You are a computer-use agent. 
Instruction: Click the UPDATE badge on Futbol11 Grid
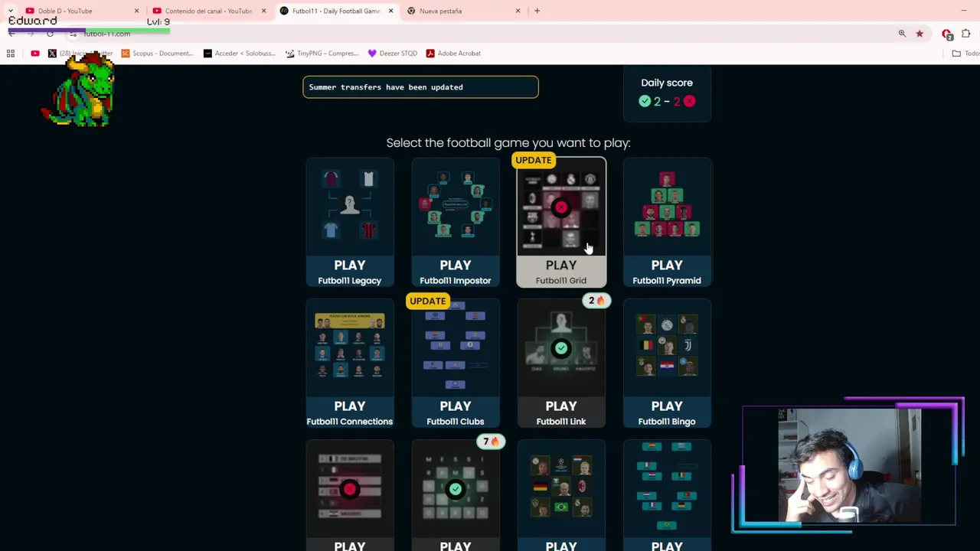(x=534, y=160)
